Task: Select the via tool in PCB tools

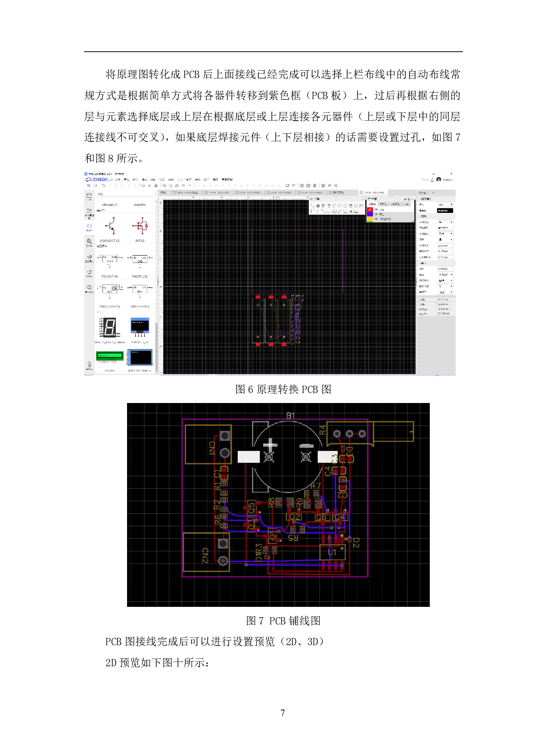Action: (x=323, y=206)
